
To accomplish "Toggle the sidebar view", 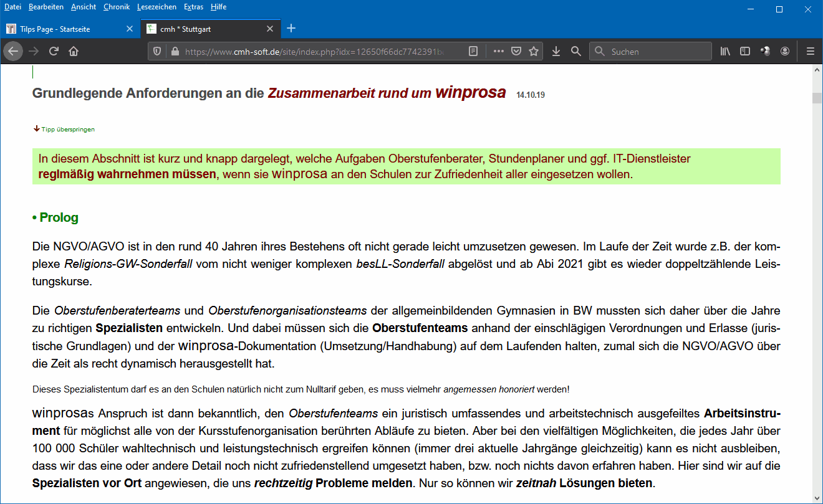I will [744, 51].
